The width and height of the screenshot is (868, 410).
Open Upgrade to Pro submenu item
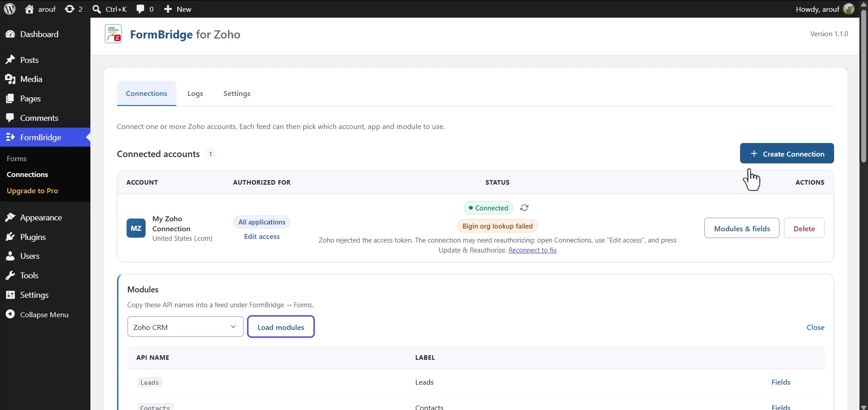coord(33,191)
